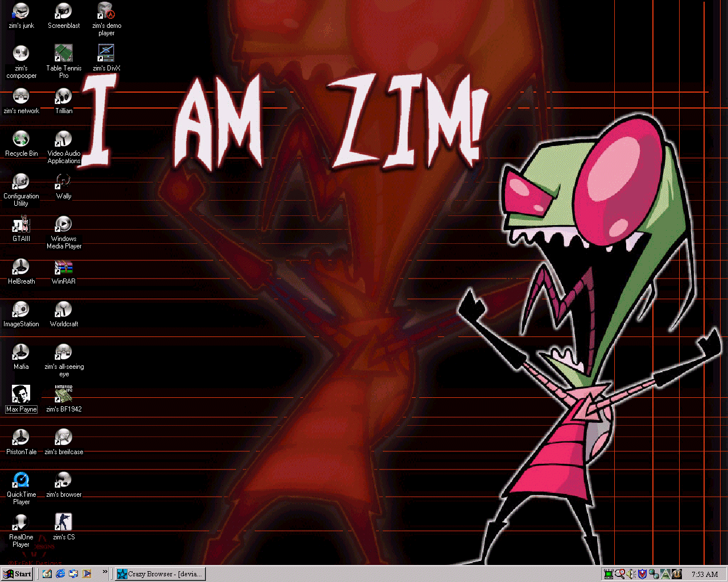This screenshot has width=728, height=582.
Task: Select the GTAIII game shortcut
Action: [21, 229]
